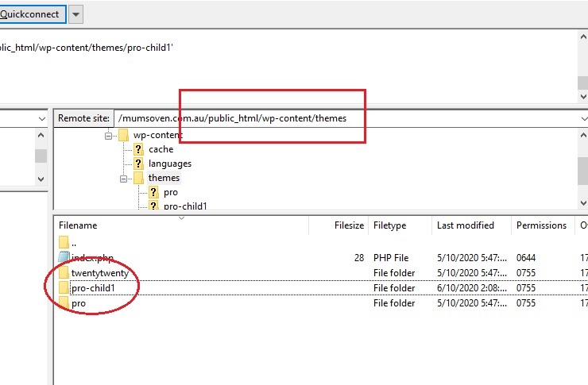Viewport: 588px width, 385px height.
Task: Click the cache folder question-mark icon
Action: (x=138, y=149)
